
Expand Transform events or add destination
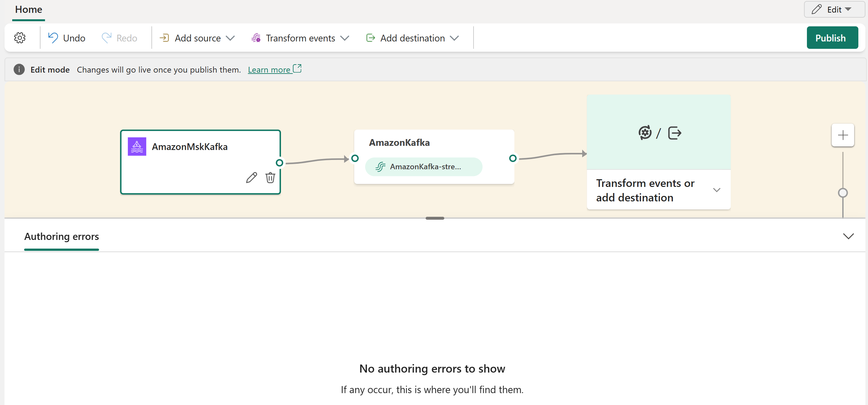pyautogui.click(x=716, y=190)
